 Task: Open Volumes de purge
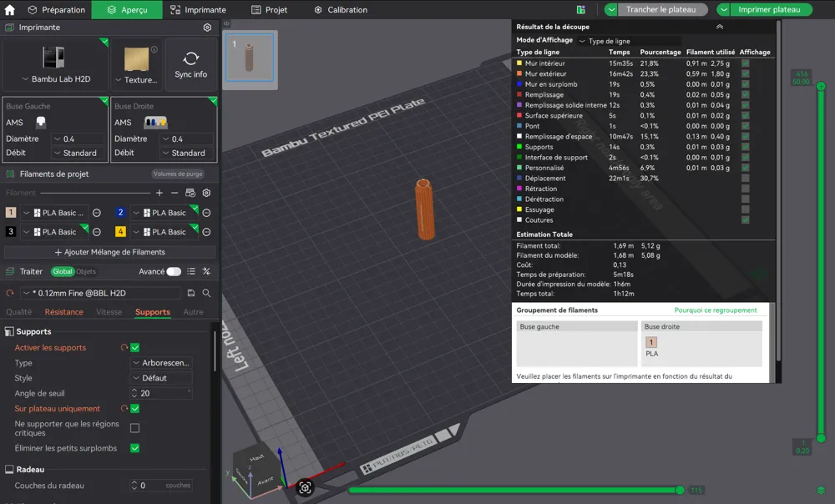point(178,174)
